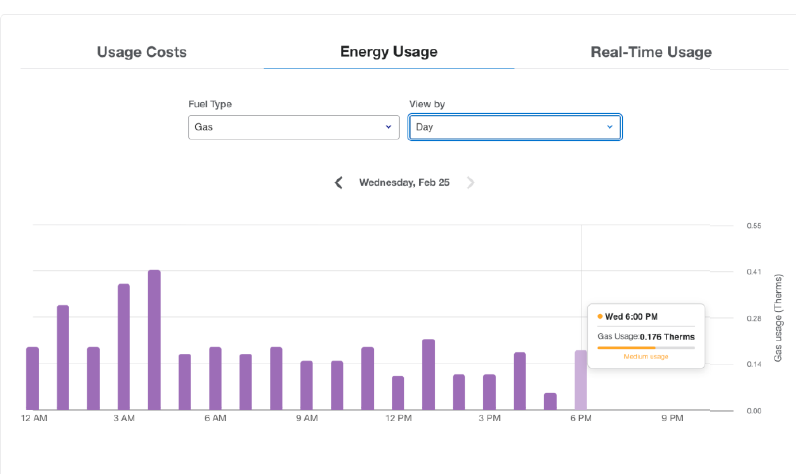This screenshot has width=796, height=474.
Task: Click the Wed 6:00 PM tooltip title
Action: click(x=631, y=317)
